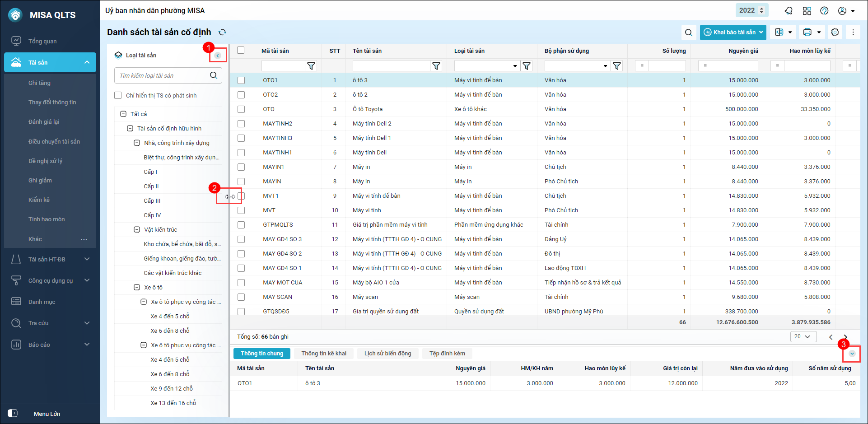Click the Tìm kiếm loại tài sản field

coord(163,75)
